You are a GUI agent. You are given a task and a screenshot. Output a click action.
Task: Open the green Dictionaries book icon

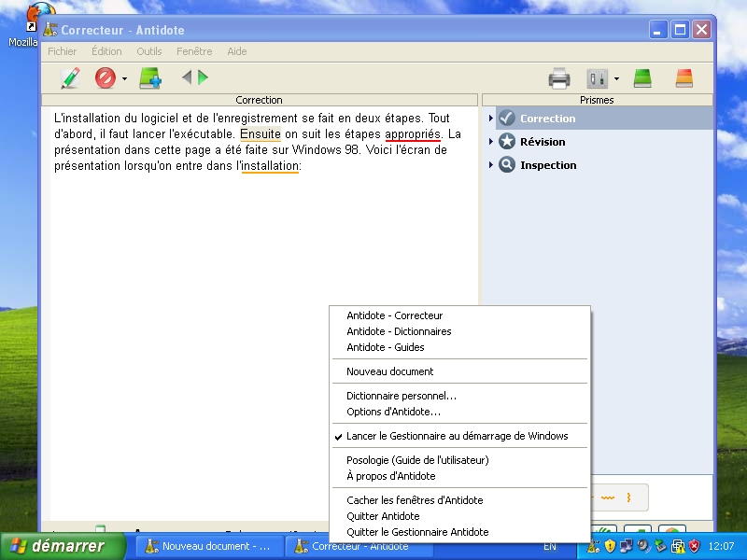[642, 78]
